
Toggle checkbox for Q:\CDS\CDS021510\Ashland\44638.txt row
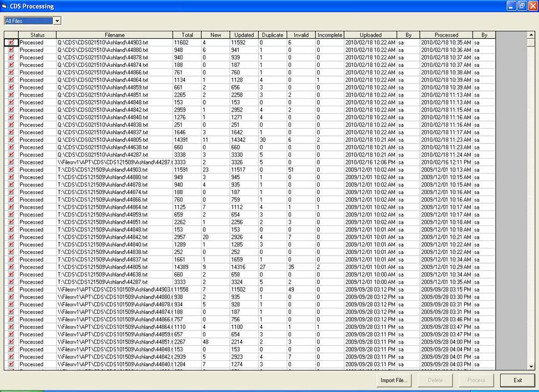click(x=11, y=147)
